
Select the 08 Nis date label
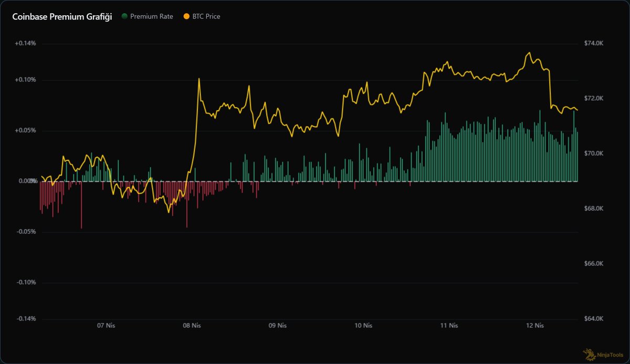point(192,326)
